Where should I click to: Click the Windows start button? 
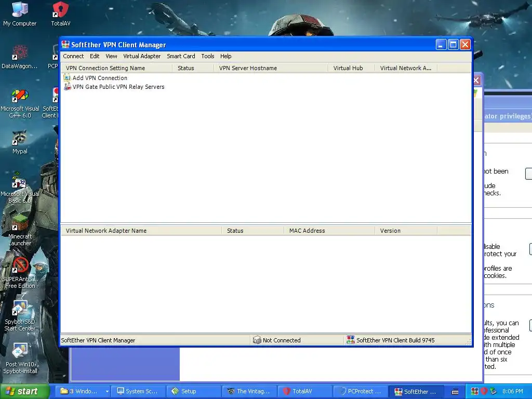(24, 391)
